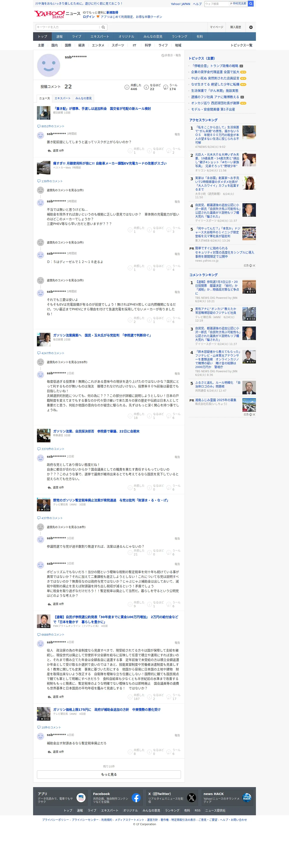This screenshot has width=289, height=868.
Task: Select the 経済 category
Action: 81,45
